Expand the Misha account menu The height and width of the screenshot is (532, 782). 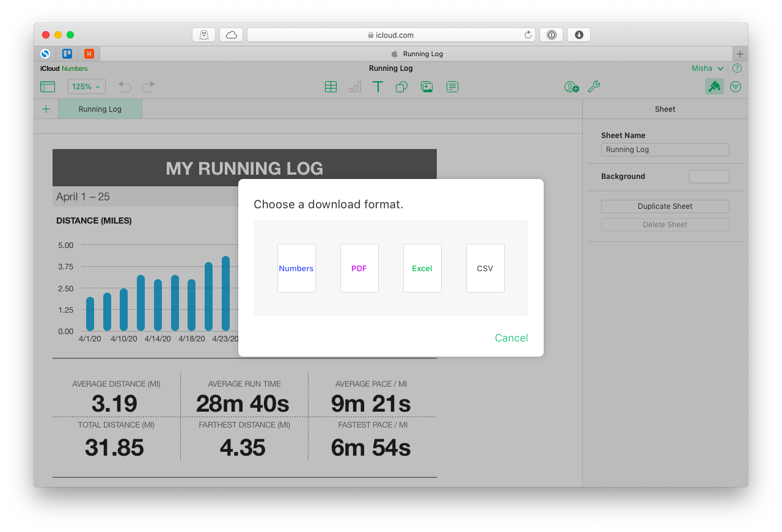tap(707, 68)
